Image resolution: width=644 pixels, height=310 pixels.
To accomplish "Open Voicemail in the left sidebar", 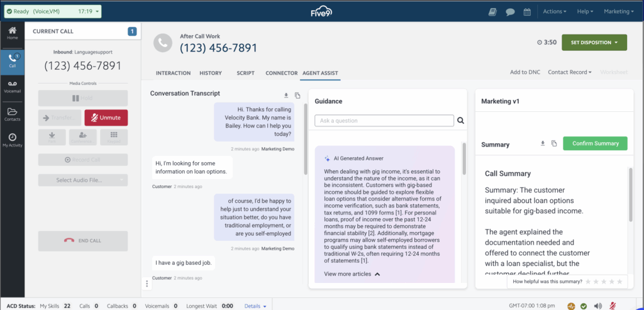I will 12,86.
